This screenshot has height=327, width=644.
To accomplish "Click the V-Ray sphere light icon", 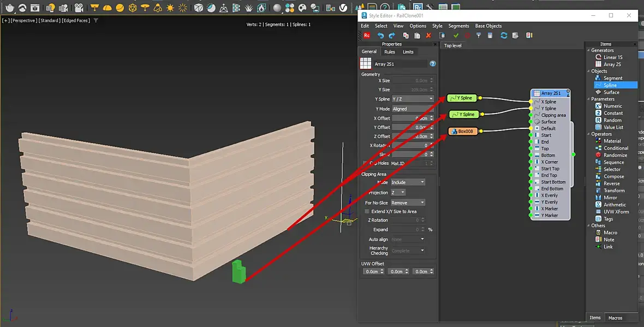I will [x=120, y=8].
